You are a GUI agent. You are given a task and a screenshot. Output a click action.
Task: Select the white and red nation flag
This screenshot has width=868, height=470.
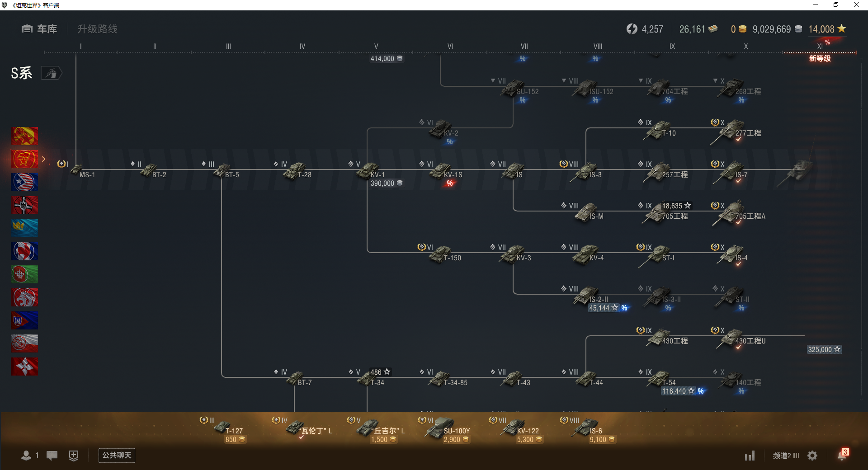[x=24, y=343]
